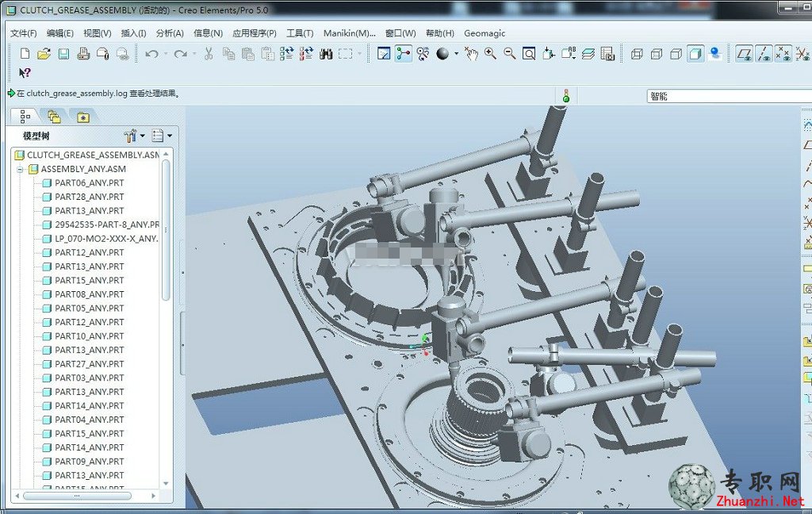Screen dimensions: 812x514
Task: Toggle datum planes visibility
Action: 744,53
